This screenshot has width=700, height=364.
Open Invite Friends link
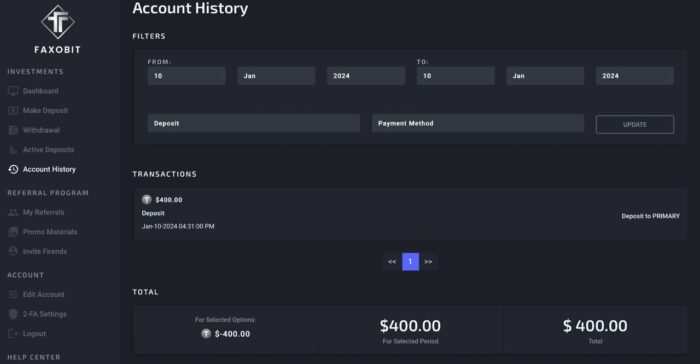45,251
